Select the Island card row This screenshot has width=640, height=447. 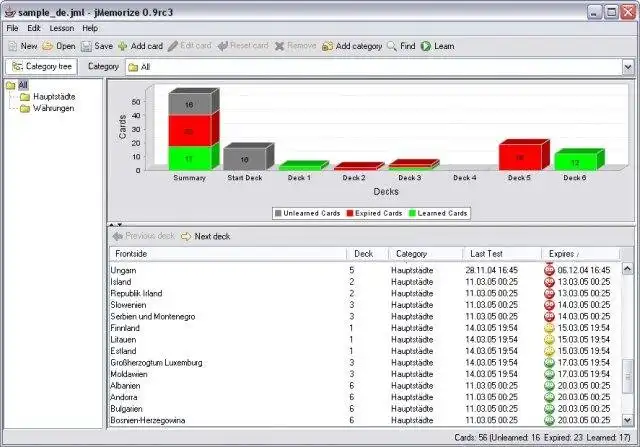[x=365, y=282]
